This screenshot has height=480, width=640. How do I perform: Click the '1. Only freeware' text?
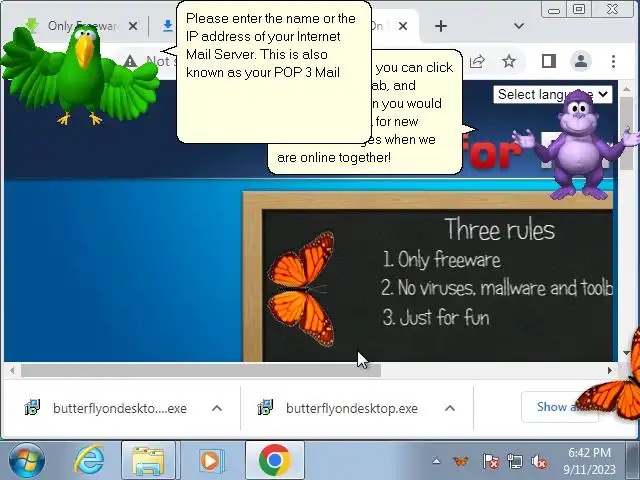pyautogui.click(x=442, y=259)
